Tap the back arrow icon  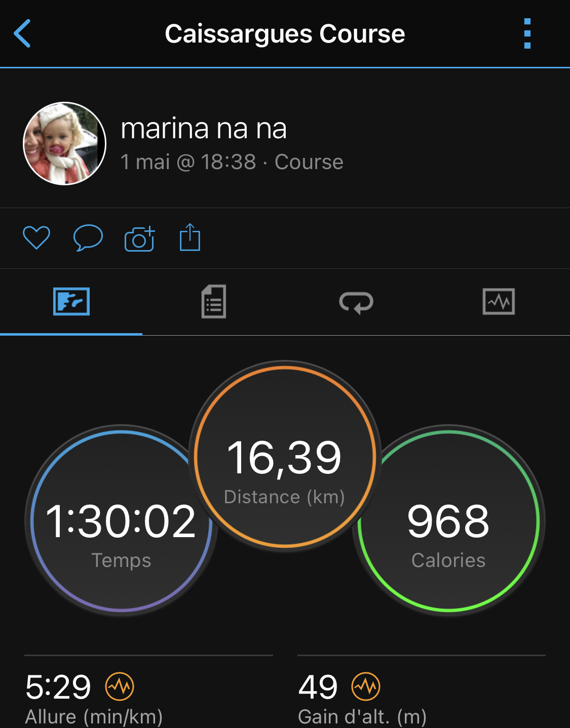tap(22, 33)
